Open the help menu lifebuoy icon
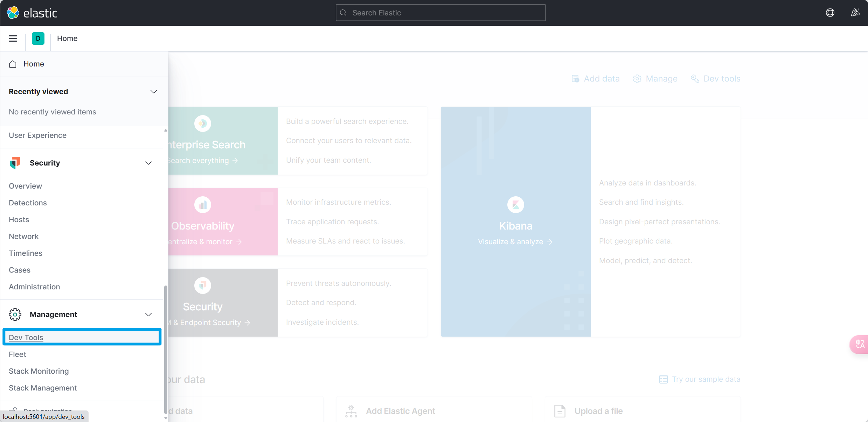Image resolution: width=868 pixels, height=422 pixels. [830, 13]
